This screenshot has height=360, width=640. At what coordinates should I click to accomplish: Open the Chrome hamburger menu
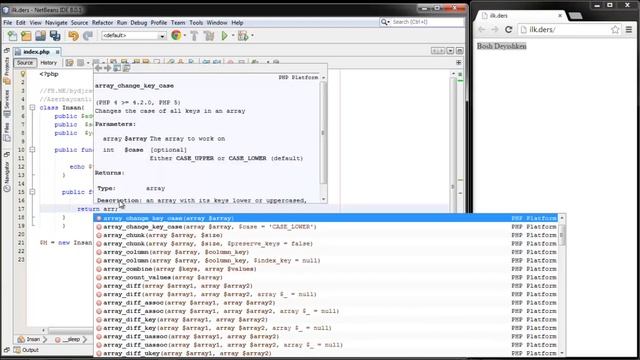point(629,29)
